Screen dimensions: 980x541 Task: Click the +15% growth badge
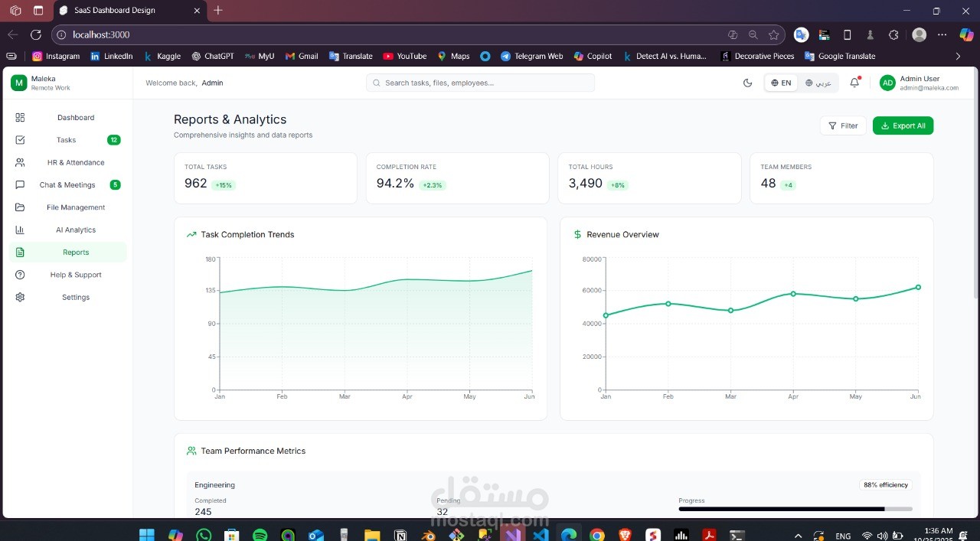pos(224,185)
